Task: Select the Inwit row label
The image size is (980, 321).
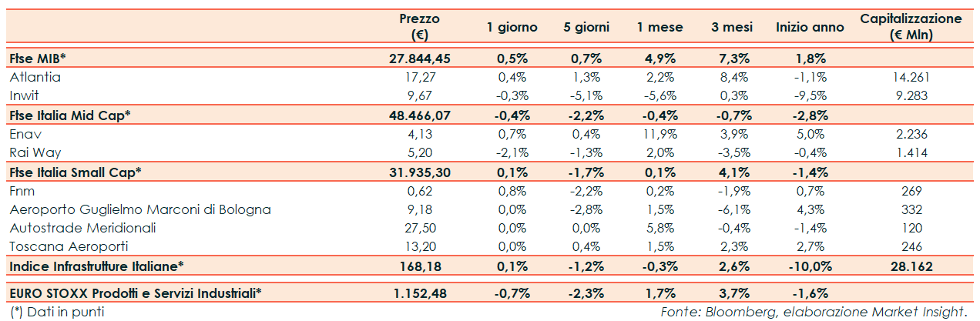Action: (25, 95)
